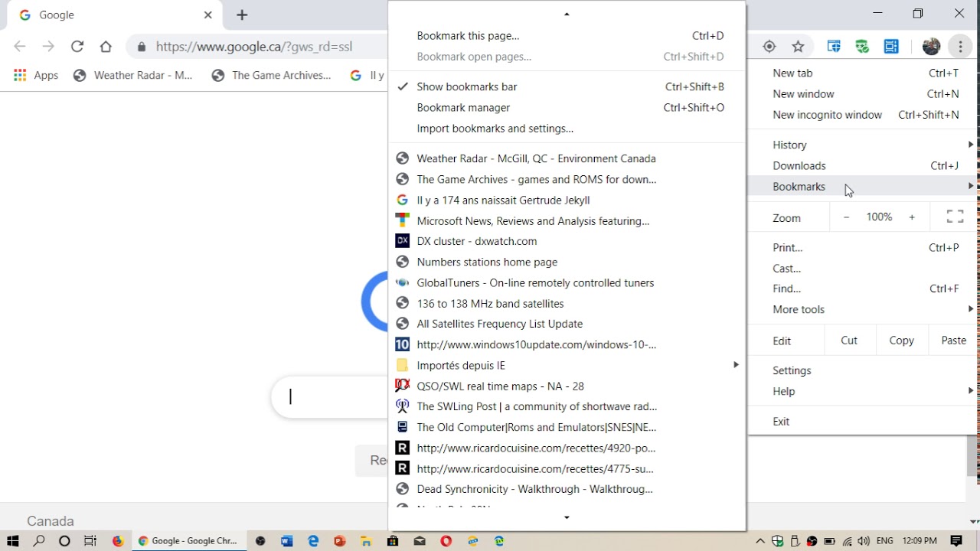Click the location target icon in address bar
Image resolution: width=980 pixels, height=551 pixels.
point(769,47)
